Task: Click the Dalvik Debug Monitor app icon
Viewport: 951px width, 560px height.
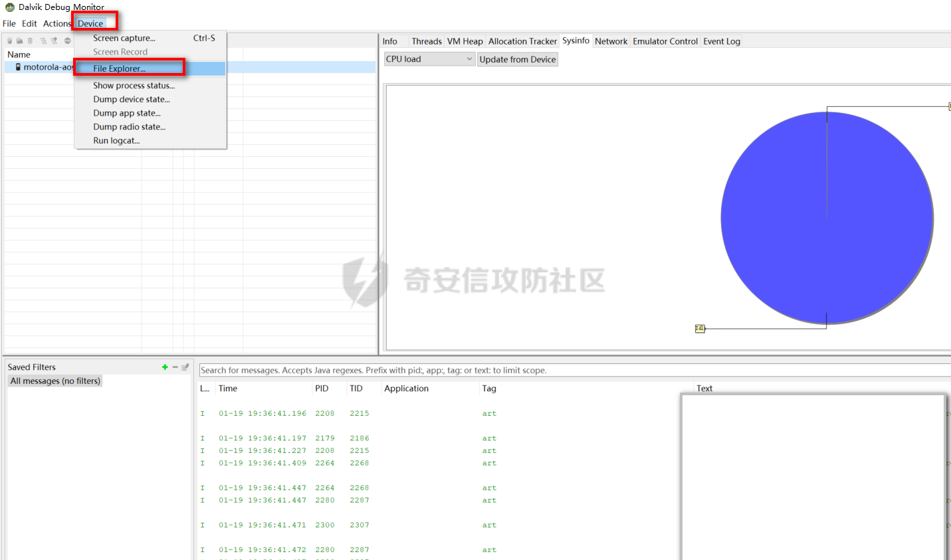Action: pos(10,7)
